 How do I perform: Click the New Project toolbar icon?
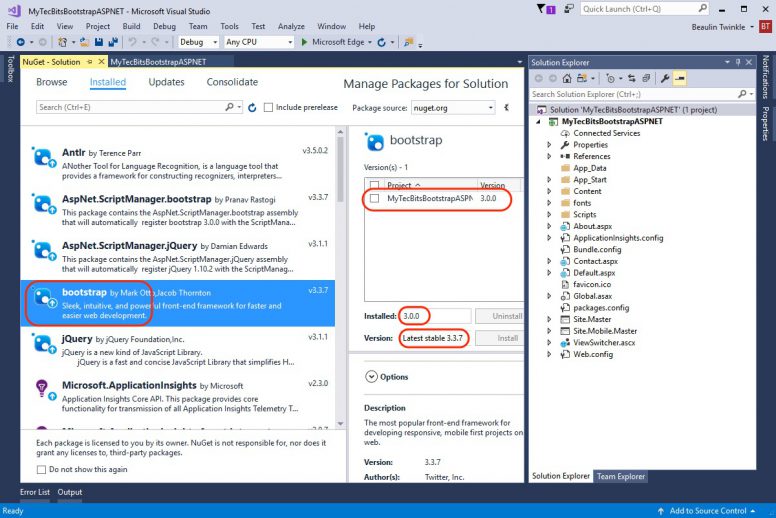point(62,42)
